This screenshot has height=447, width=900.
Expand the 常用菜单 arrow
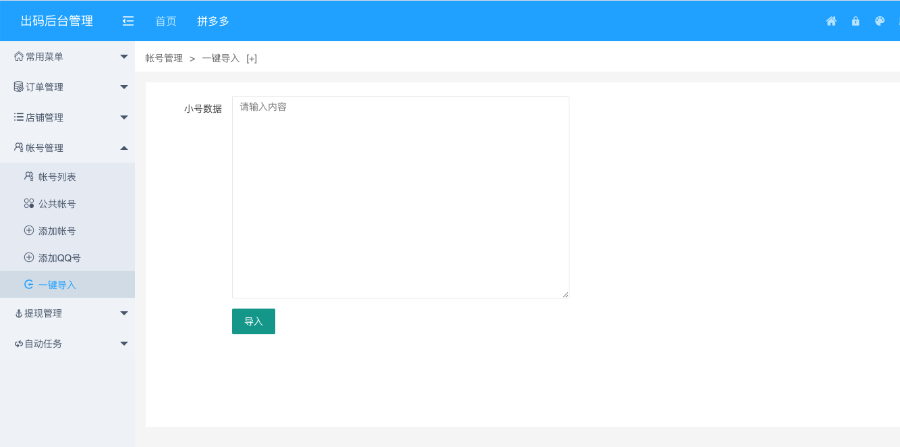[124, 56]
